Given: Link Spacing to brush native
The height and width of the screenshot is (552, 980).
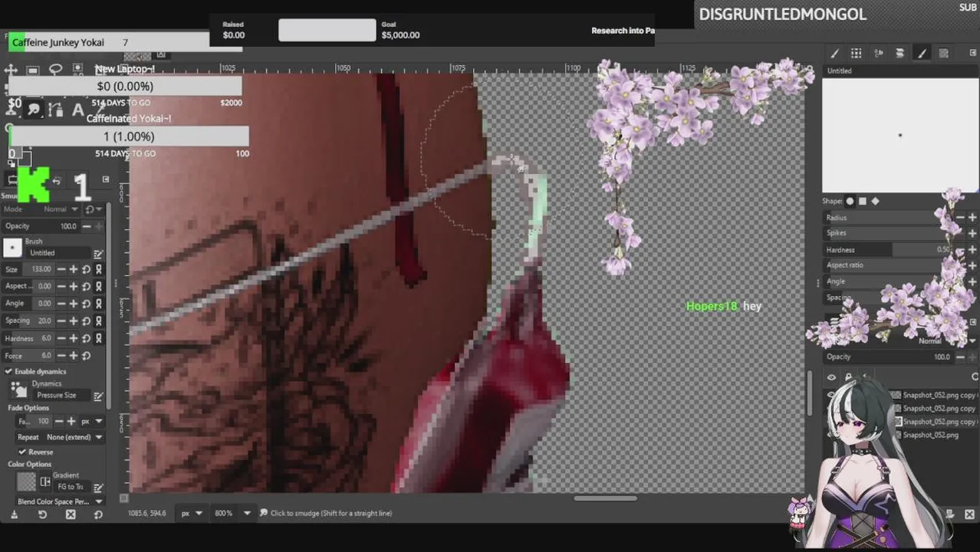Looking at the screenshot, I should click(x=99, y=320).
